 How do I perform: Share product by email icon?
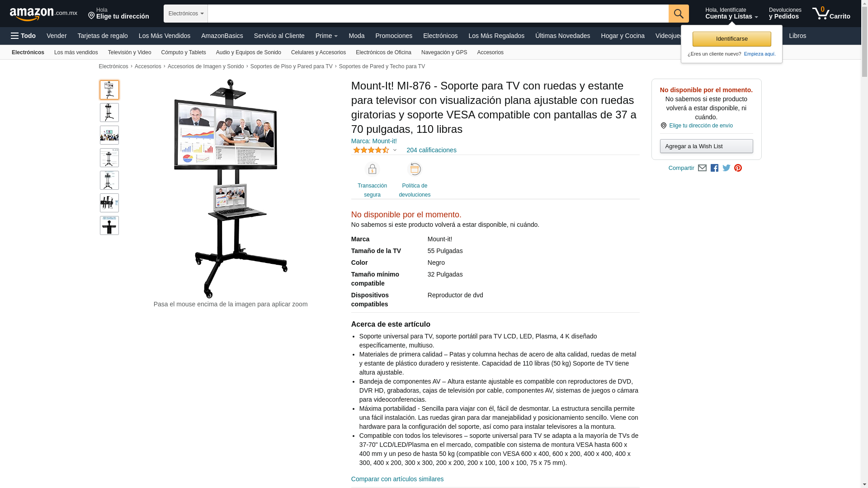tap(702, 168)
